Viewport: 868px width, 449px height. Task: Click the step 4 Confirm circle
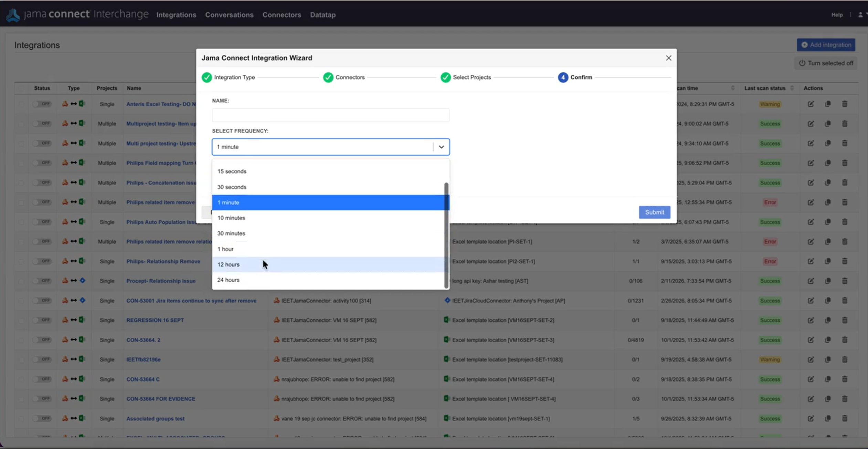[x=563, y=77]
